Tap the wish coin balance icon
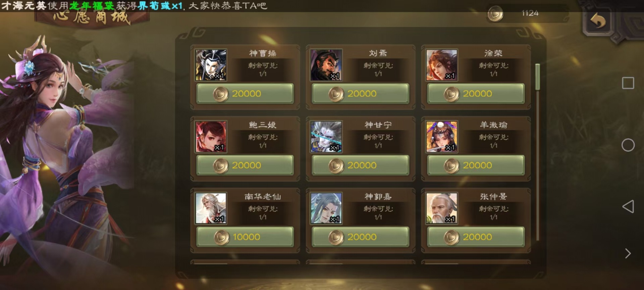 495,14
